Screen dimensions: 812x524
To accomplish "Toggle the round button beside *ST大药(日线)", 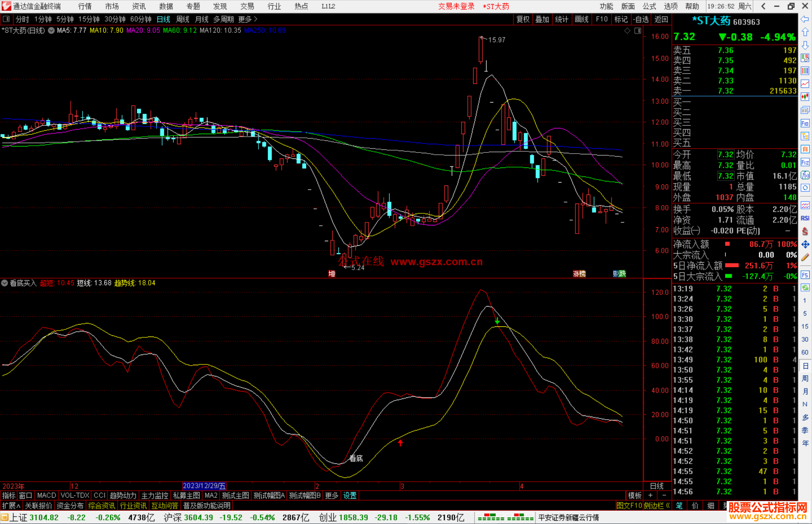I will pyautogui.click(x=52, y=30).
